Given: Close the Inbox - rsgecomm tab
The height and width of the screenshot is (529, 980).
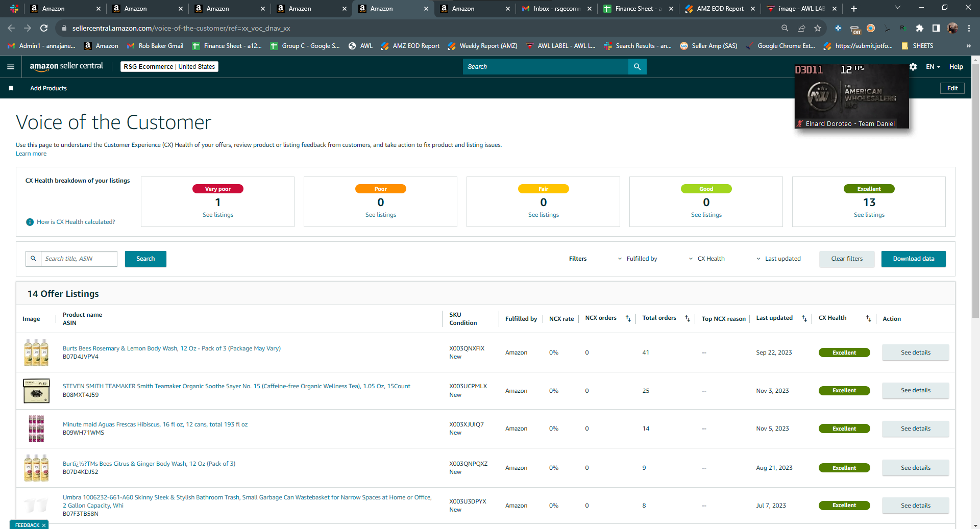Looking at the screenshot, I should click(x=590, y=9).
